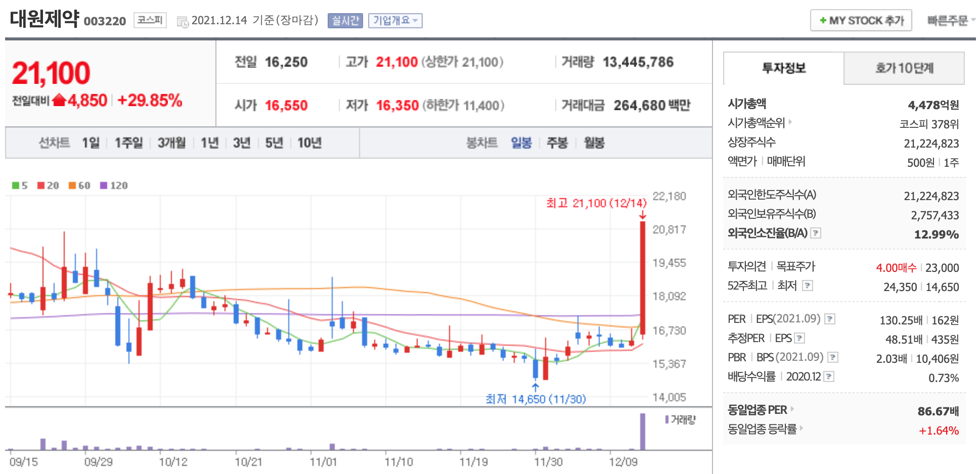Click the 목표주가 value 23,000

[942, 268]
